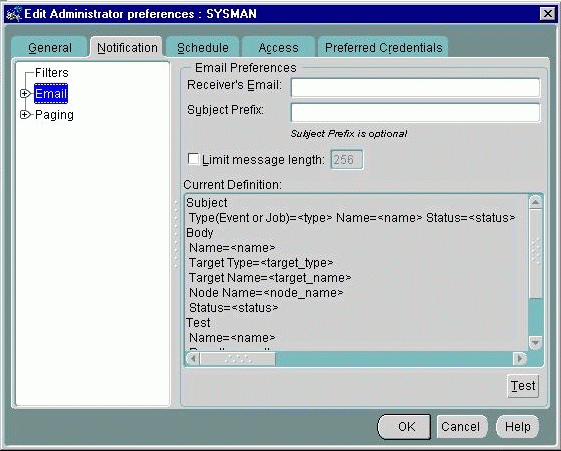Screen dimensions: 561x451
Task: Click the 'Body' line in definition
Action: tap(200, 233)
